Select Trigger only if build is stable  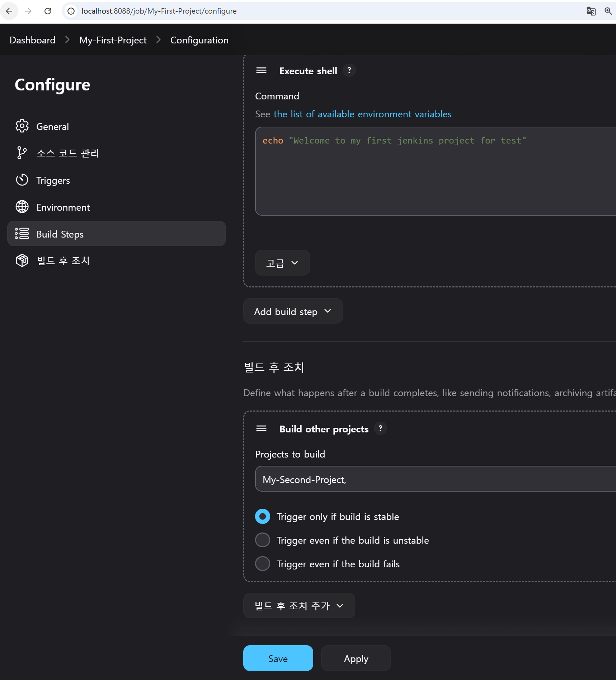(x=263, y=516)
